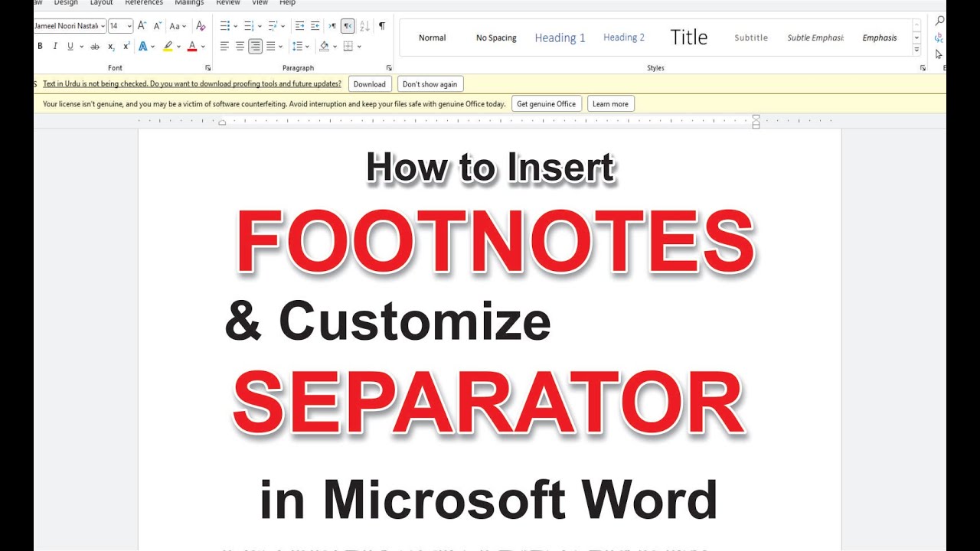
Task: Open the Font dialog launcher
Action: (x=208, y=68)
